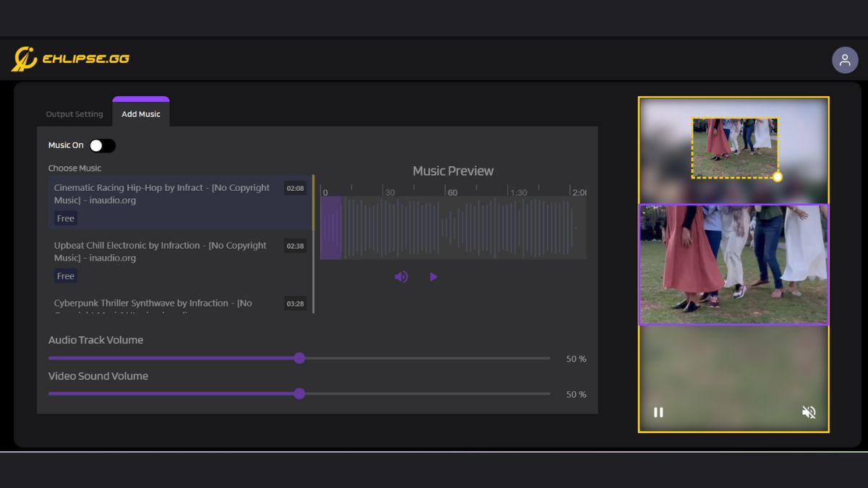Select the middle video clip thumbnail

click(733, 265)
